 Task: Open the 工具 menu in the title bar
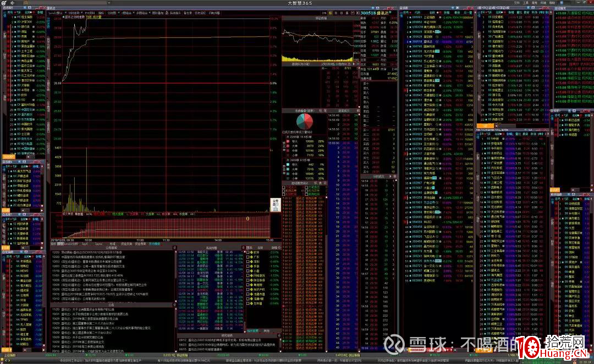pyautogui.click(x=526, y=3)
